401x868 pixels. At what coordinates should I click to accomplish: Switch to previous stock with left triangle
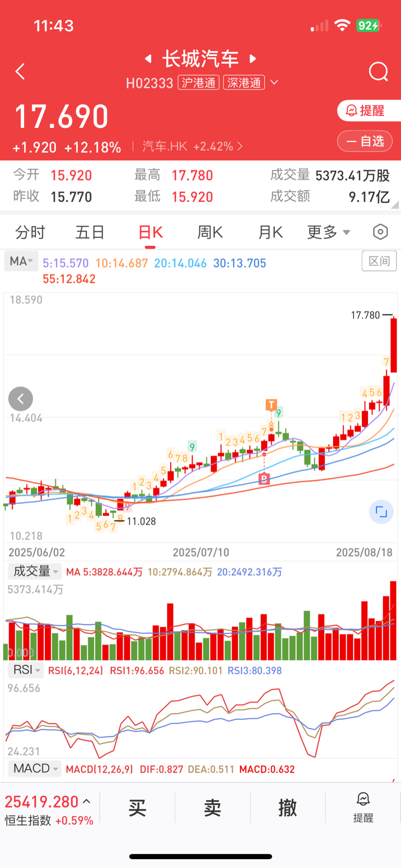pyautogui.click(x=149, y=59)
